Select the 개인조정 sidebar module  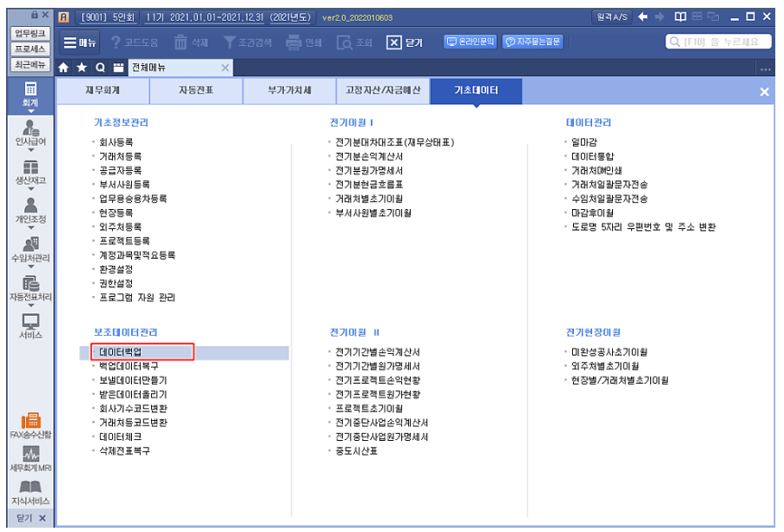[x=30, y=211]
